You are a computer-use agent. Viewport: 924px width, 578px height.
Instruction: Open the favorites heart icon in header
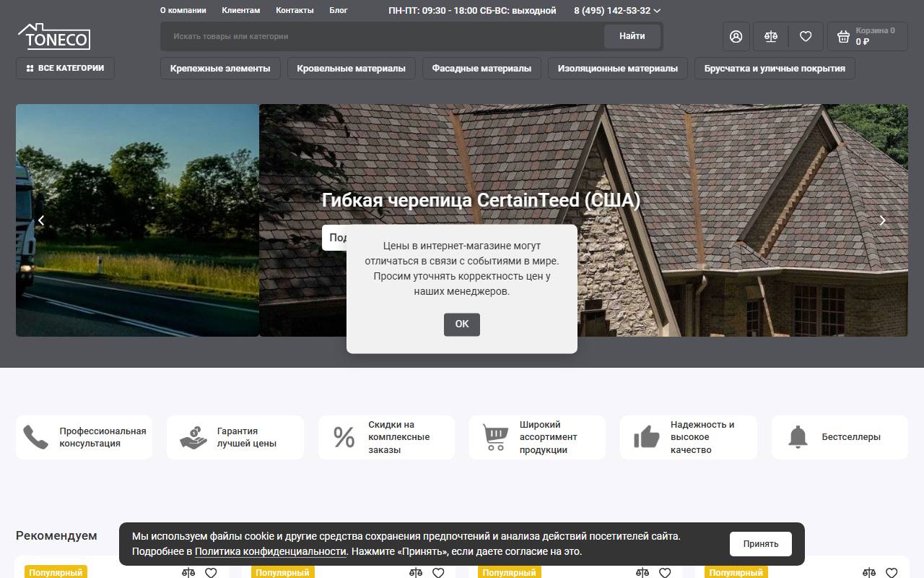pos(806,36)
